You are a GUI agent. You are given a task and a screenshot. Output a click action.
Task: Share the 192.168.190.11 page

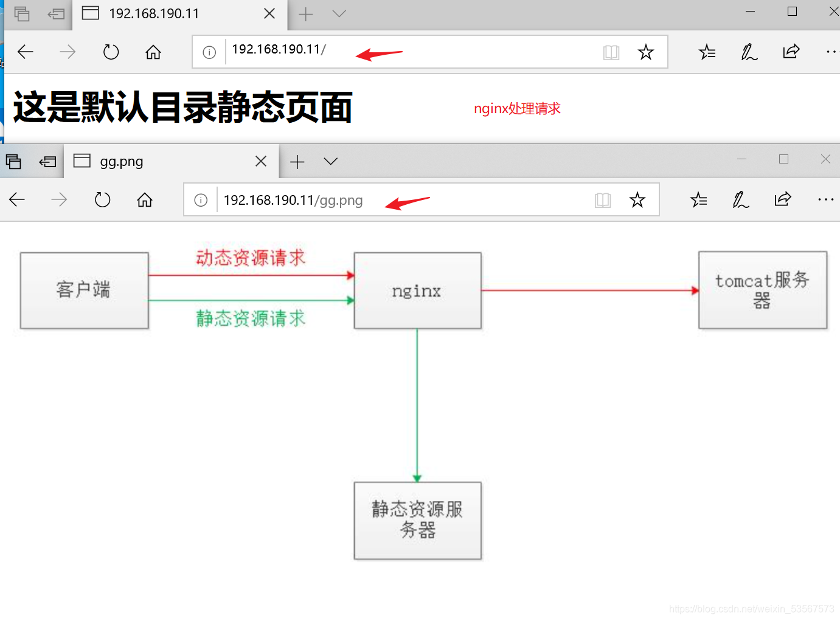(x=791, y=52)
